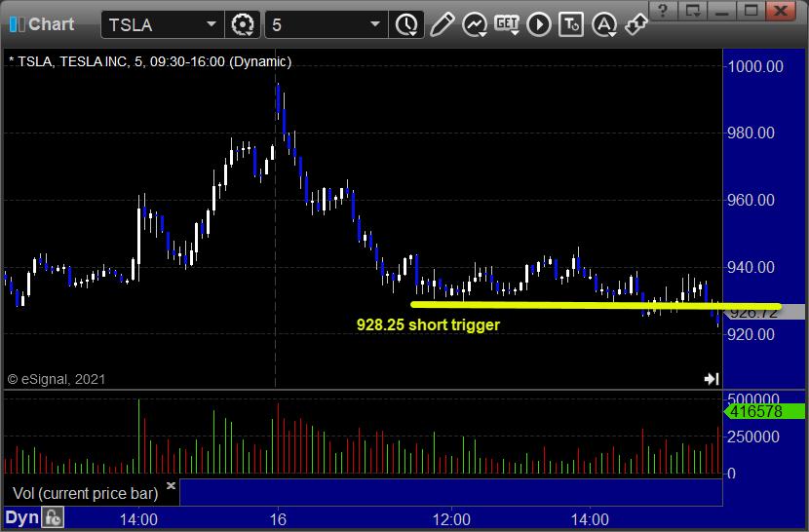809x532 pixels.
Task: Click the 12:00 time axis label
Action: 451,519
